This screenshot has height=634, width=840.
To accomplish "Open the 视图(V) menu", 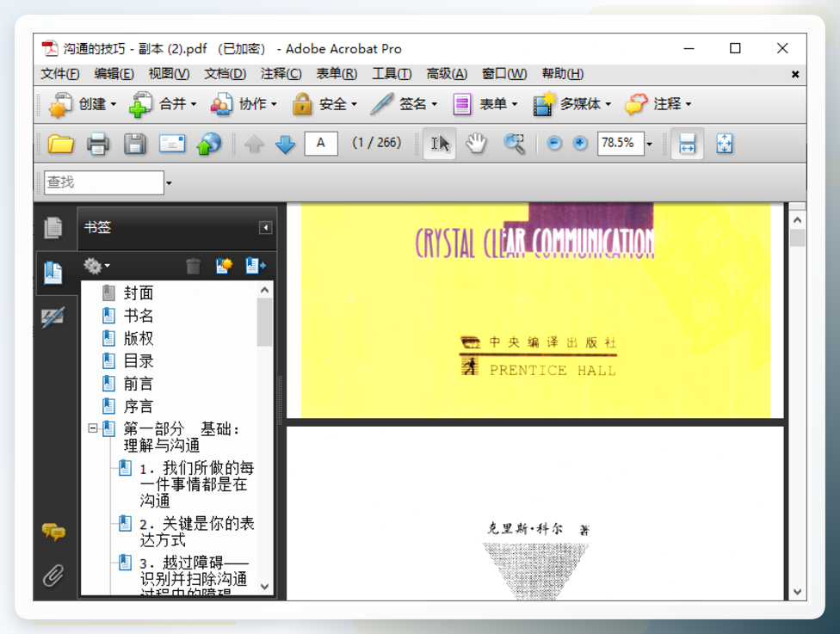I will pyautogui.click(x=169, y=74).
